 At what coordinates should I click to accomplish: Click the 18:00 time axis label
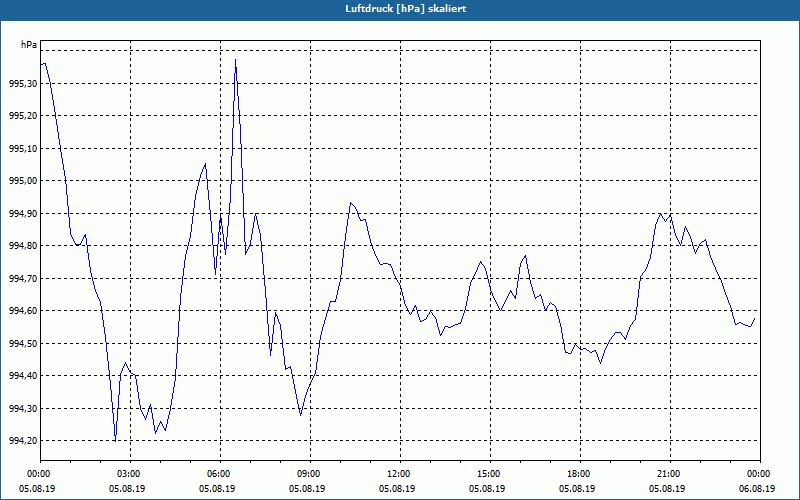[x=577, y=474]
